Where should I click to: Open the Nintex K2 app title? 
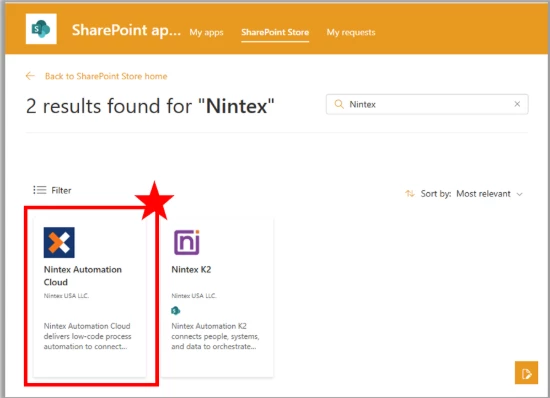(x=191, y=269)
